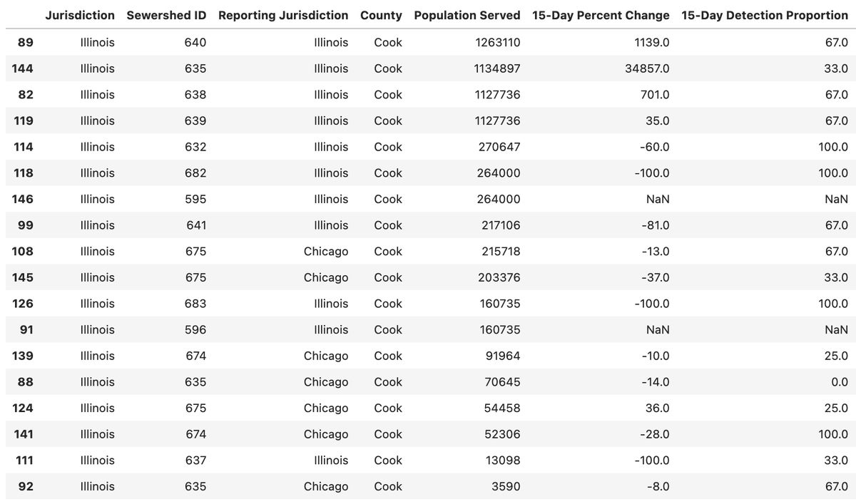
Task: Click the 15-Day Detection Proportion header
Action: (765, 15)
